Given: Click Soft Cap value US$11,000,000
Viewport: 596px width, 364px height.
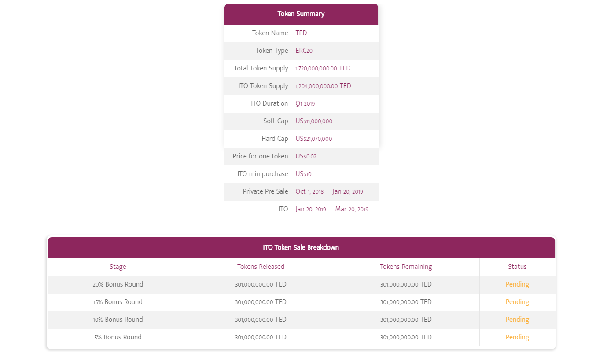Looking at the screenshot, I should (x=314, y=121).
